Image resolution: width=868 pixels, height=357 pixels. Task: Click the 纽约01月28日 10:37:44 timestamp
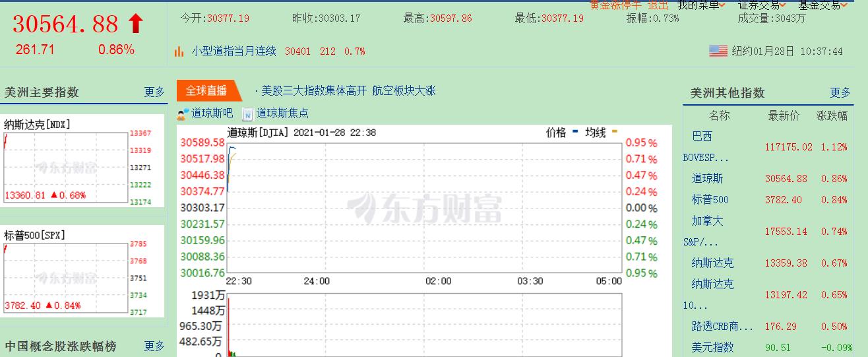pyautogui.click(x=787, y=51)
